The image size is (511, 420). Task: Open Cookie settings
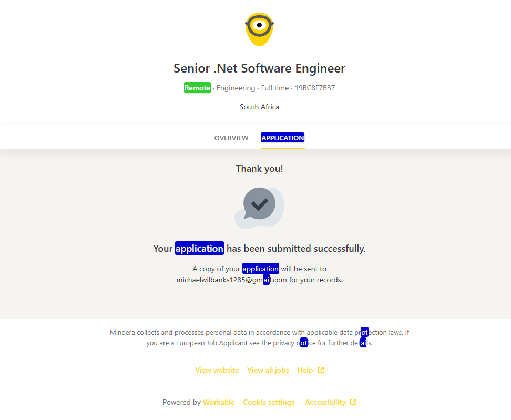click(x=269, y=402)
